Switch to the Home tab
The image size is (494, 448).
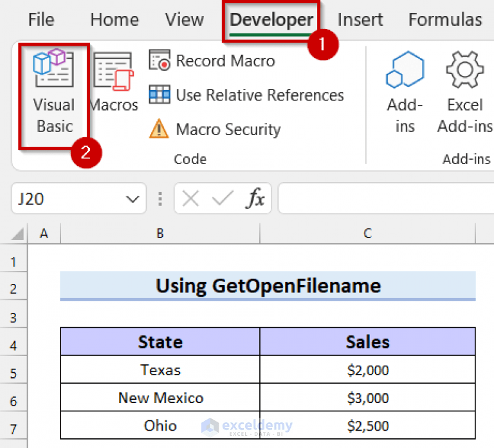tap(114, 19)
